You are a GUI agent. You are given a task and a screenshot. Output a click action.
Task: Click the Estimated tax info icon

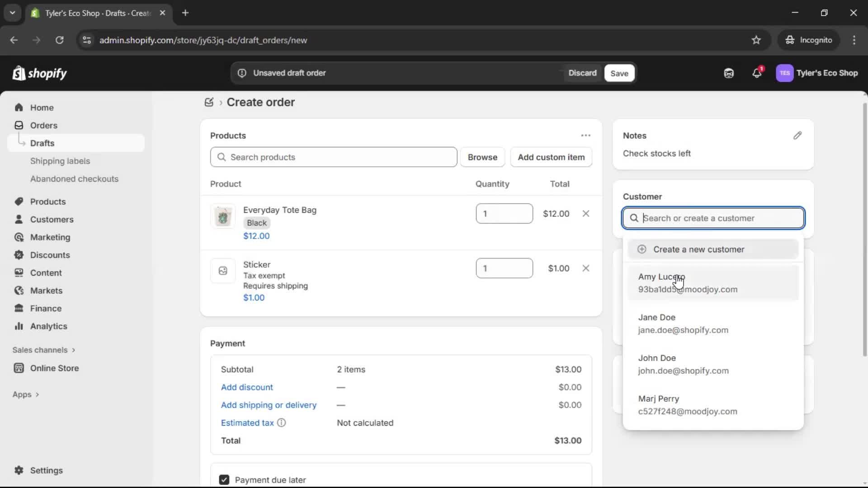pyautogui.click(x=282, y=423)
